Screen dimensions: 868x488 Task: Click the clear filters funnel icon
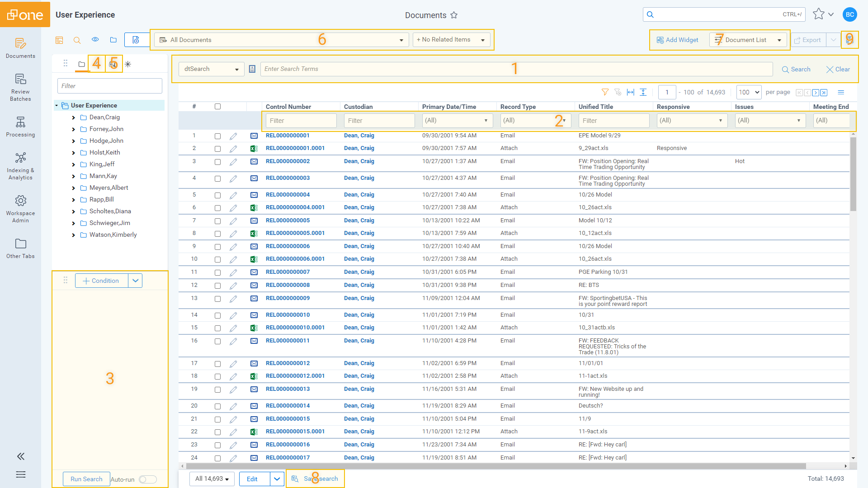(618, 92)
